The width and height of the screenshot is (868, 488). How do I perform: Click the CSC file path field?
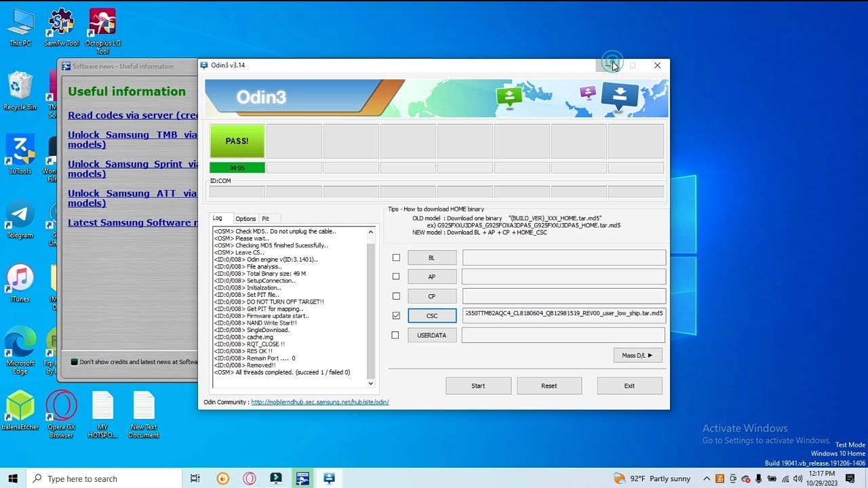click(564, 315)
